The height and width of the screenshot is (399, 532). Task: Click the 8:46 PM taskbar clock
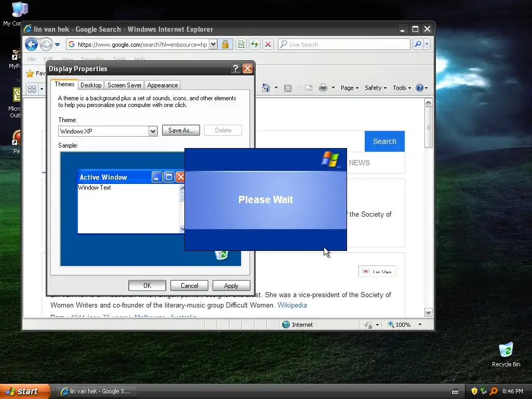[513, 391]
